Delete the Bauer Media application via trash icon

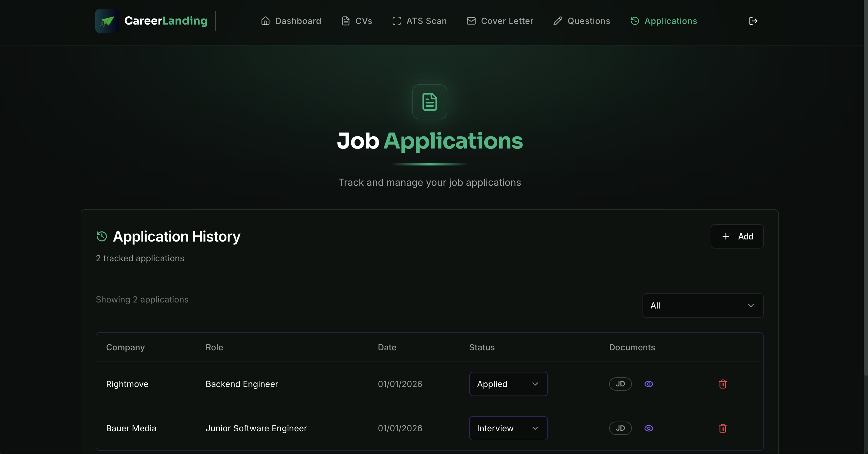pyautogui.click(x=723, y=428)
